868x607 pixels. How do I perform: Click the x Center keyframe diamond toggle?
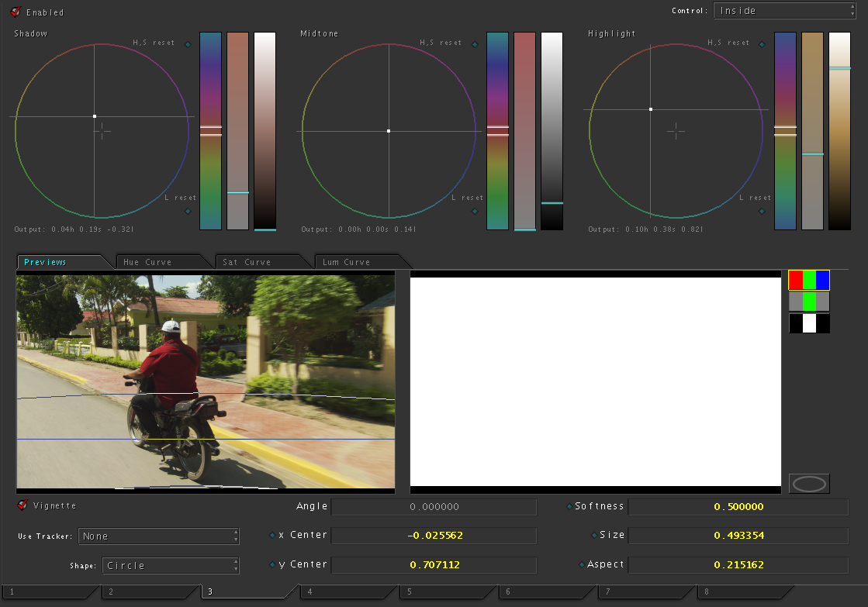[272, 535]
